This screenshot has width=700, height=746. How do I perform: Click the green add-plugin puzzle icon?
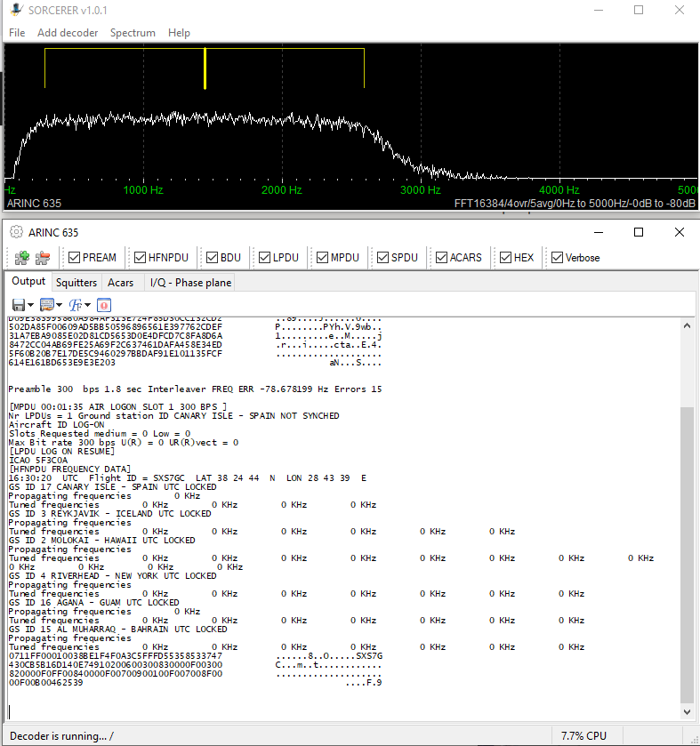point(22,258)
